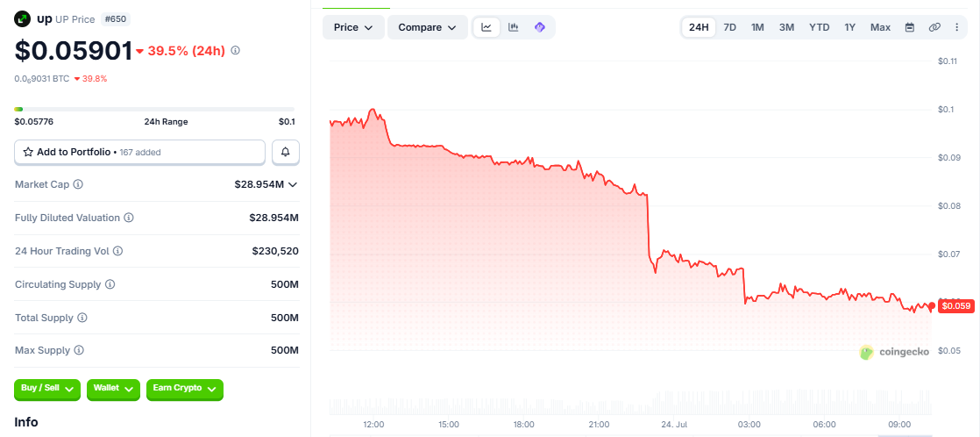
Task: Click the 0.0₆9031 BTC price text
Action: pos(42,79)
